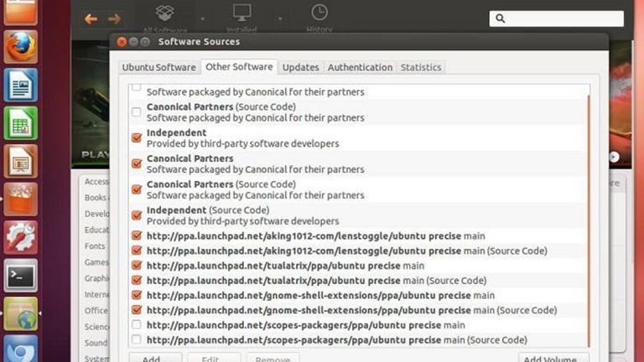Select scopes-packagers precise main row text
644x362 pixels.
[x=306, y=324]
